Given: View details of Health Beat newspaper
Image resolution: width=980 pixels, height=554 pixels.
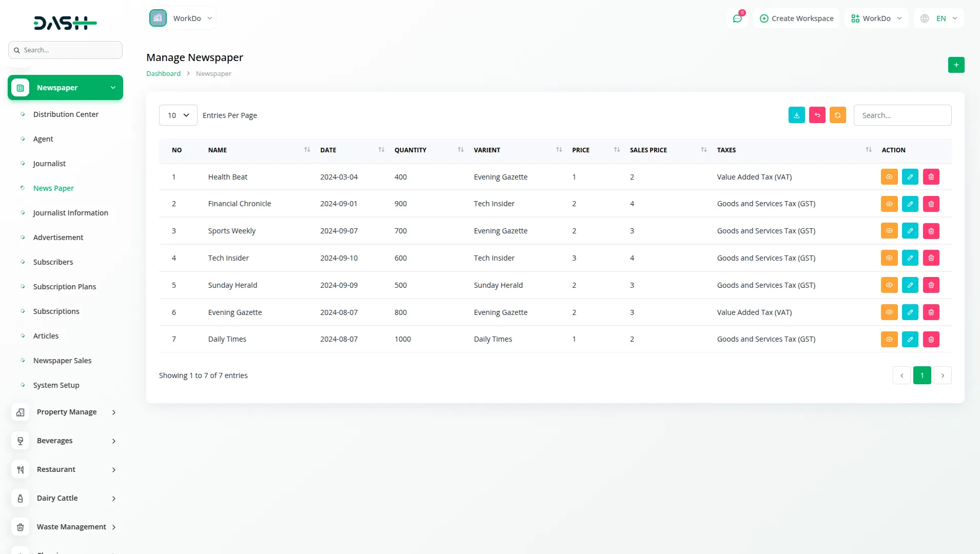Looking at the screenshot, I should coord(889,177).
